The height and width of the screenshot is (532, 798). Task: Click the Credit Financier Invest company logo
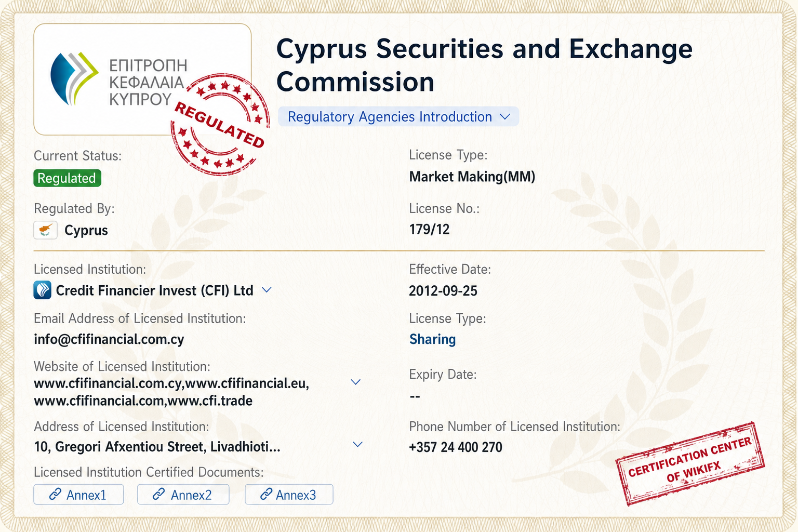pos(43,290)
